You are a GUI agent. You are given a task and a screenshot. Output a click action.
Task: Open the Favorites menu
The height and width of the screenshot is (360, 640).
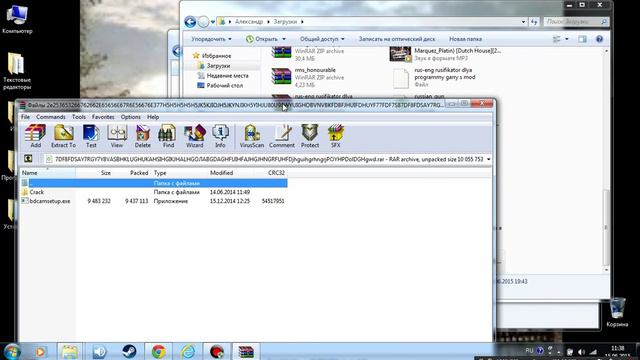(x=103, y=117)
